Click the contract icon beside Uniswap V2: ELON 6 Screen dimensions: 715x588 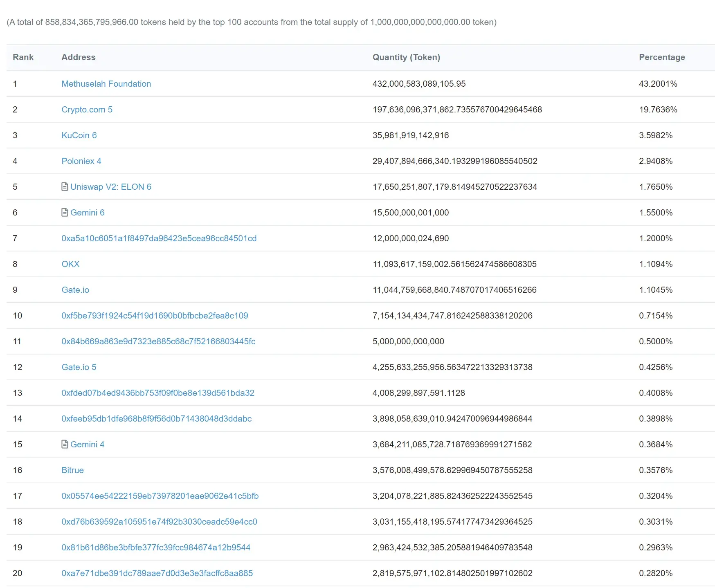coord(65,187)
